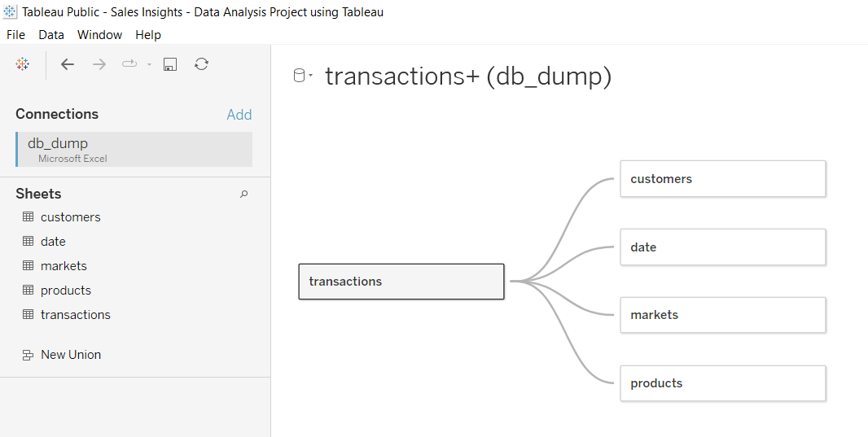The image size is (868, 437).
Task: Open the Data menu
Action: [x=51, y=35]
